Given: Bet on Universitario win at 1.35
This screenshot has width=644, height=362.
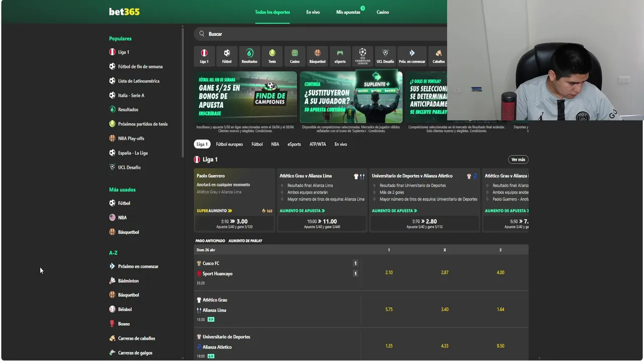Looking at the screenshot, I should pyautogui.click(x=389, y=346).
